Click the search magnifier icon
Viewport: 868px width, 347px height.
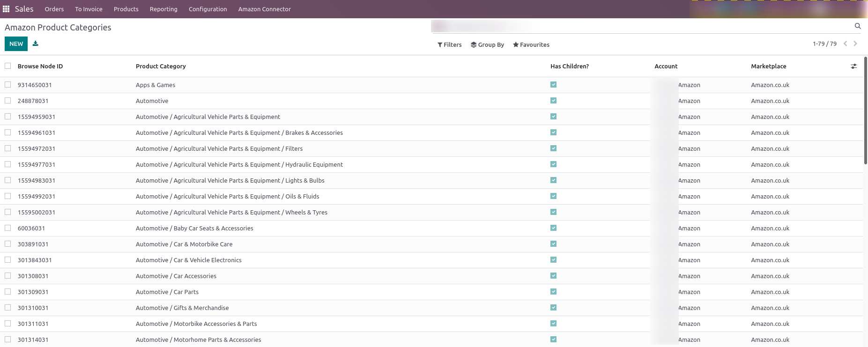pos(858,26)
